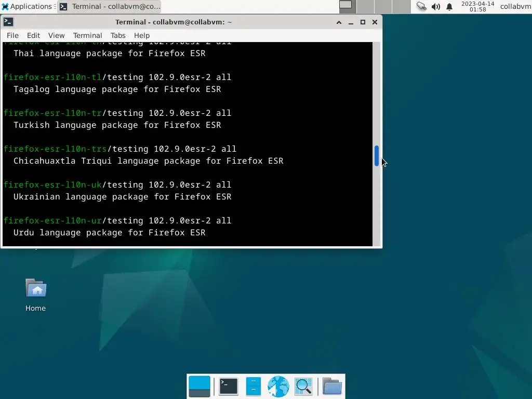Open the Edit menu

[33, 35]
